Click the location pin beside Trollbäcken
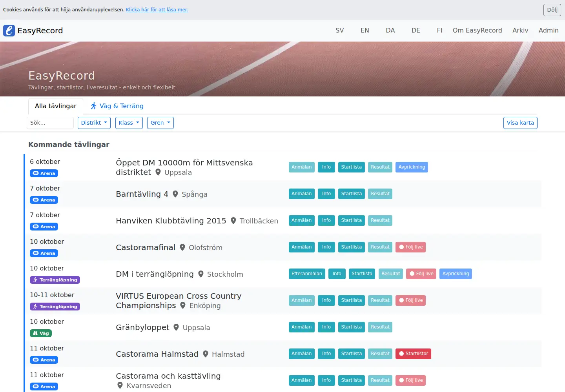 point(233,221)
